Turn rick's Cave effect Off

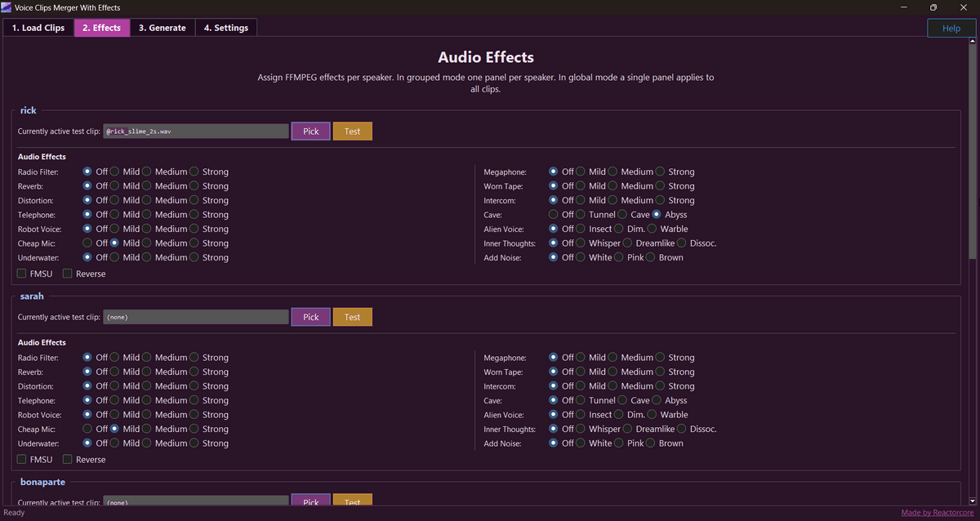click(x=554, y=215)
